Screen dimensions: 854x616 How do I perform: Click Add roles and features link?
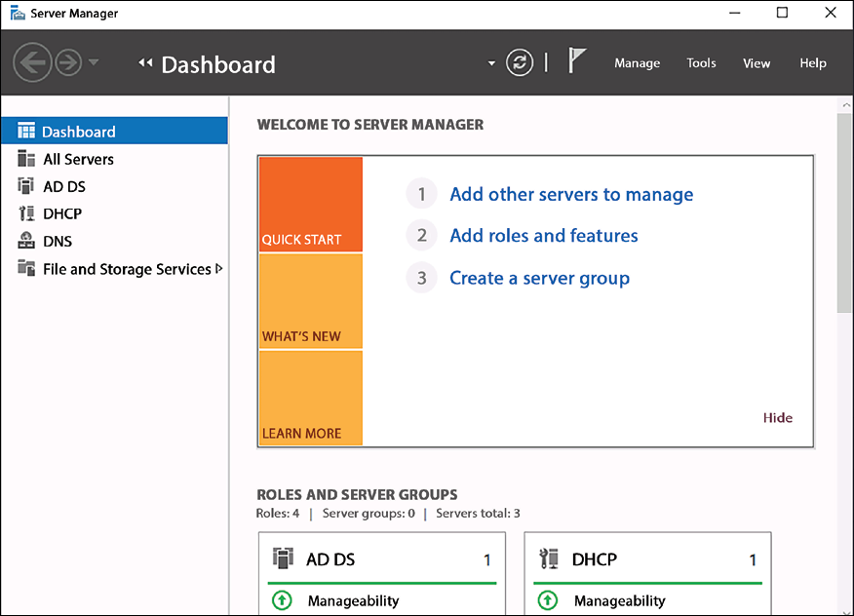[x=544, y=236]
